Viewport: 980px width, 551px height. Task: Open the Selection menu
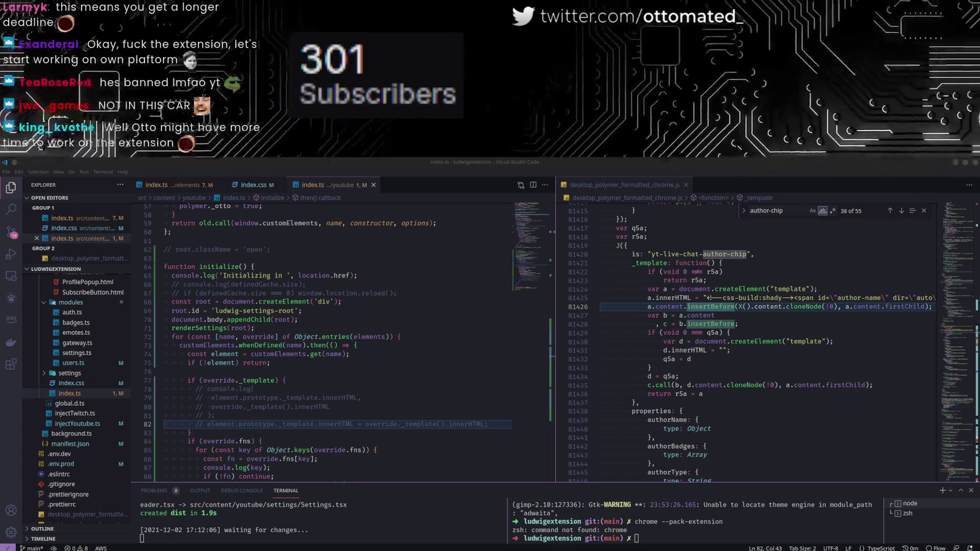click(x=38, y=172)
